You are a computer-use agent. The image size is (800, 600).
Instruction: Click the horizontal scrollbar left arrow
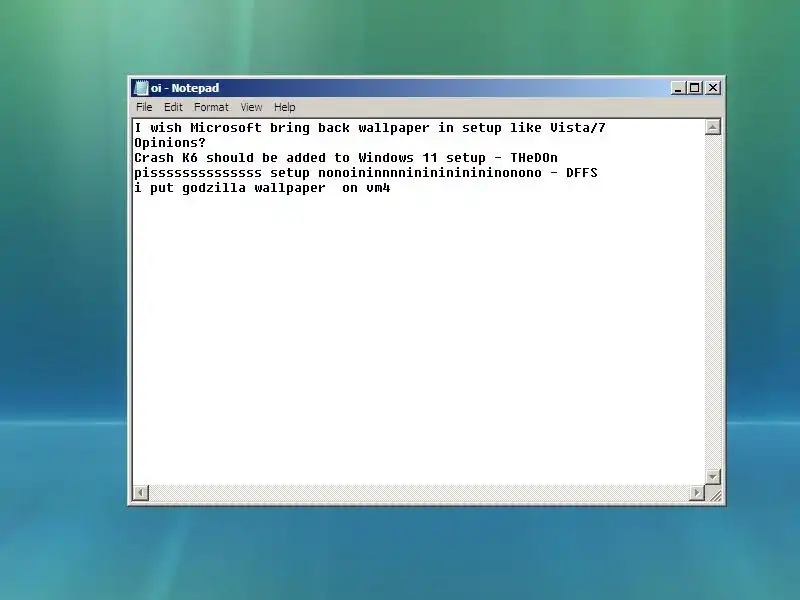point(141,493)
